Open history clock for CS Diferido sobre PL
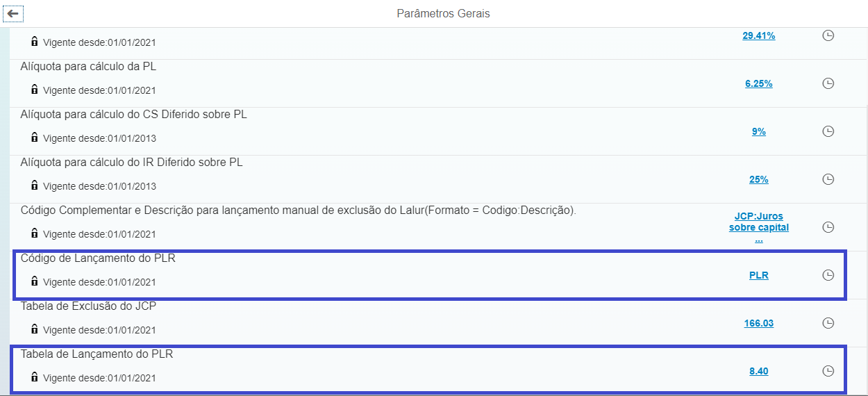Image resolution: width=868 pixels, height=396 pixels. click(828, 131)
